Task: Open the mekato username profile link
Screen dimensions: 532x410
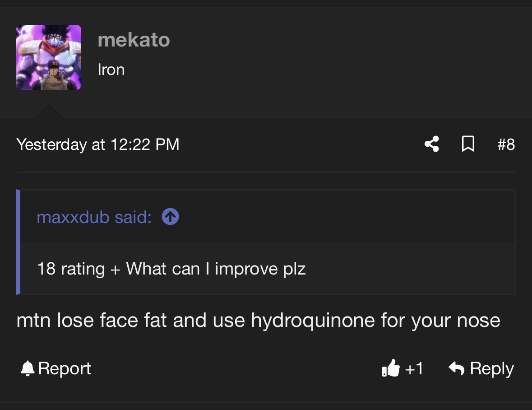Action: click(x=134, y=40)
